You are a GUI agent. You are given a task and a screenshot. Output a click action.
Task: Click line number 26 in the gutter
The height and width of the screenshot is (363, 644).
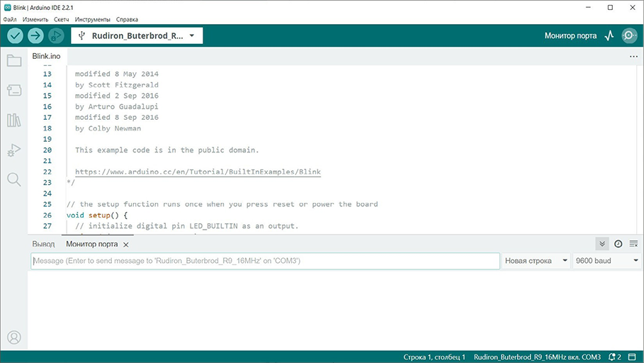point(47,215)
